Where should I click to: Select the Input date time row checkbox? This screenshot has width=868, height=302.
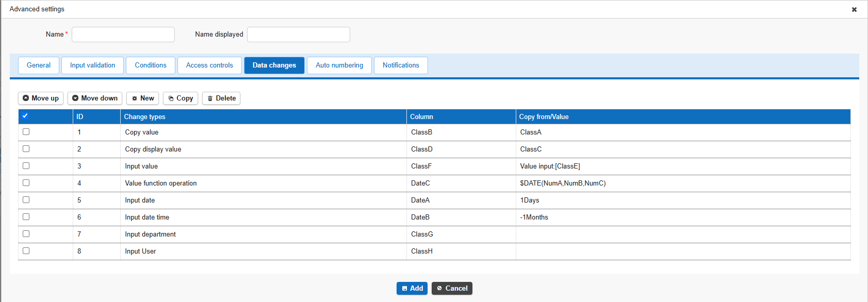coord(26,217)
